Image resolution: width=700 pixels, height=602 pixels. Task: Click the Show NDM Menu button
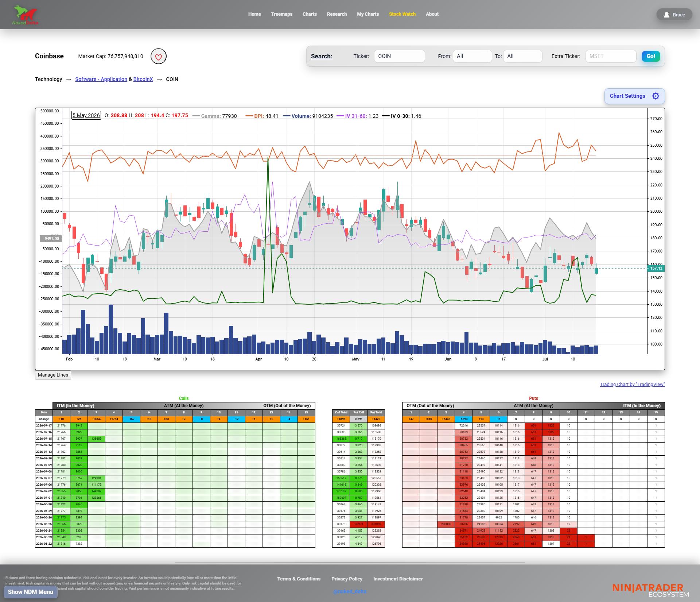31,592
